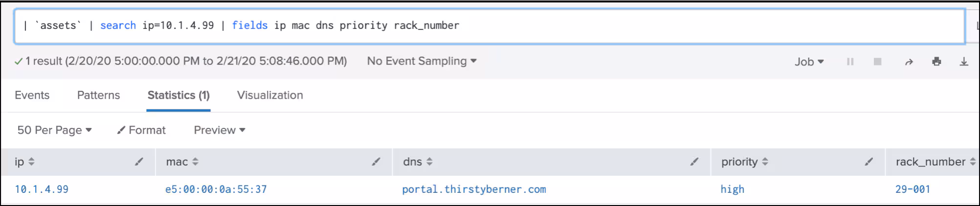Click the pencil edit icon in dns column
The width and height of the screenshot is (980, 206).
coord(694,162)
